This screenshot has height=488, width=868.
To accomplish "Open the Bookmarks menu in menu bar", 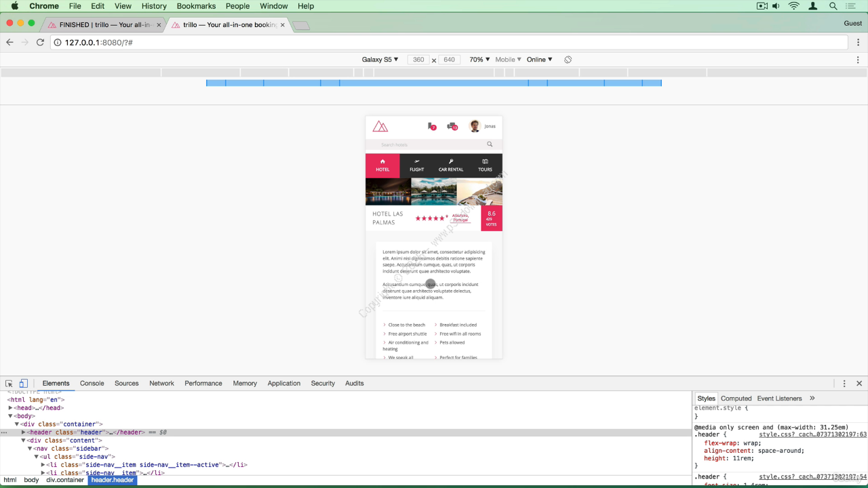I will [x=196, y=6].
